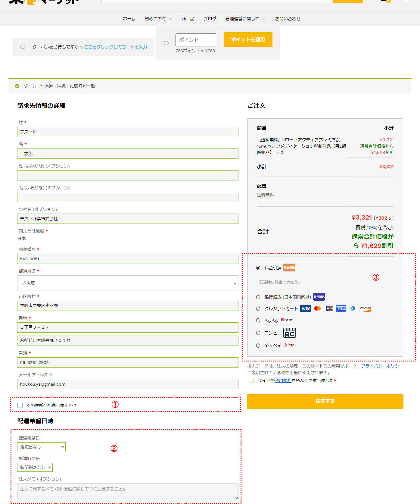
Task: Click the place order (注文する) button
Action: coord(325,401)
